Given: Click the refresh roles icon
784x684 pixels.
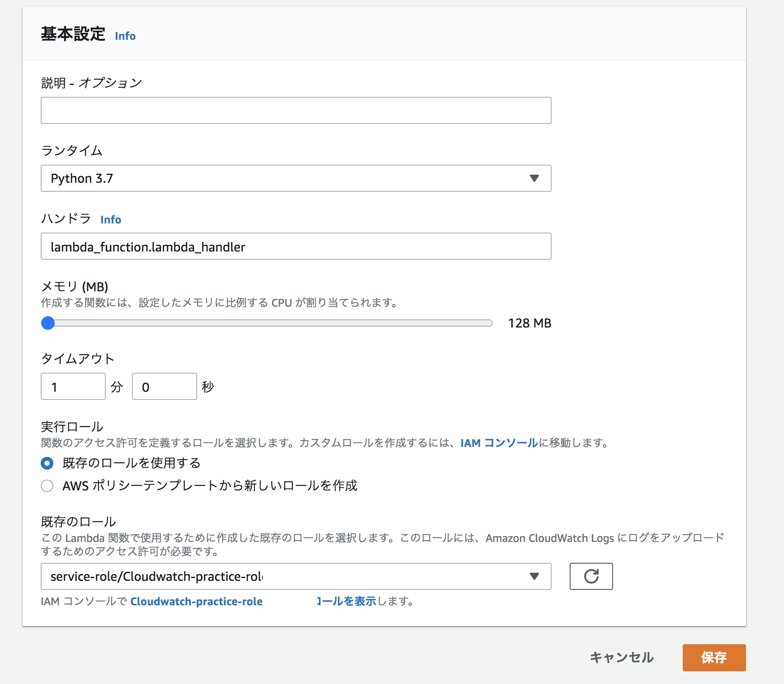Looking at the screenshot, I should (591, 576).
